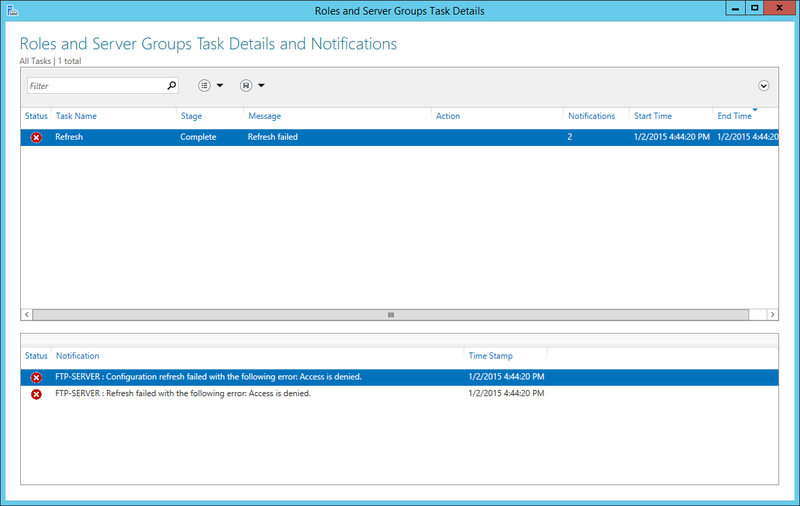This screenshot has height=506, width=800.
Task: Click the Time Stamp column header
Action: click(491, 356)
